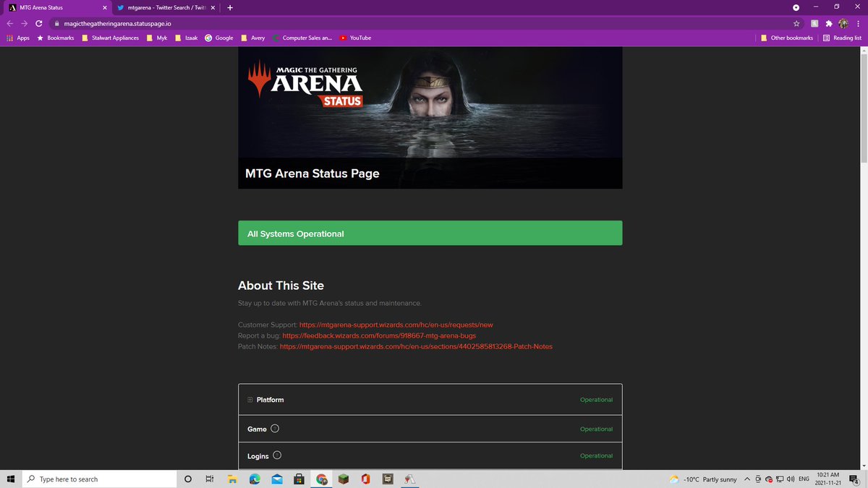
Task: Open the Chrome profile avatar
Action: coord(843,23)
